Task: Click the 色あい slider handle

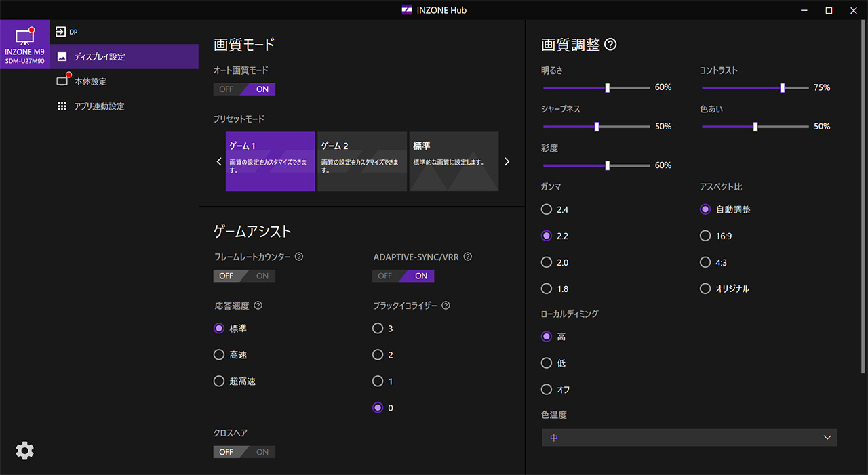Action: 755,127
